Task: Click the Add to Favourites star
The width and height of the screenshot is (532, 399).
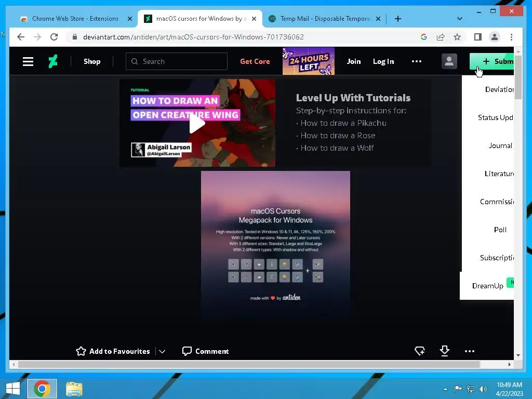Action: click(81, 351)
